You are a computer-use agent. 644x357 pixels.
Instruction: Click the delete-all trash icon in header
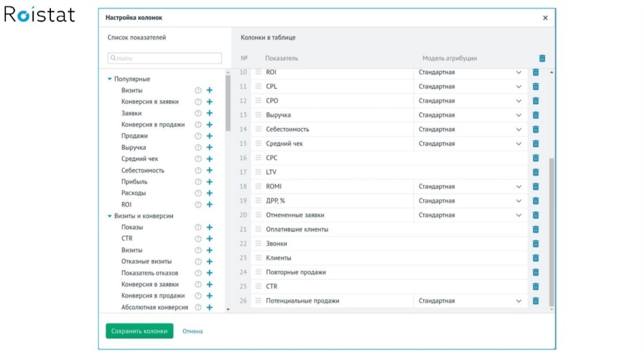(x=542, y=58)
